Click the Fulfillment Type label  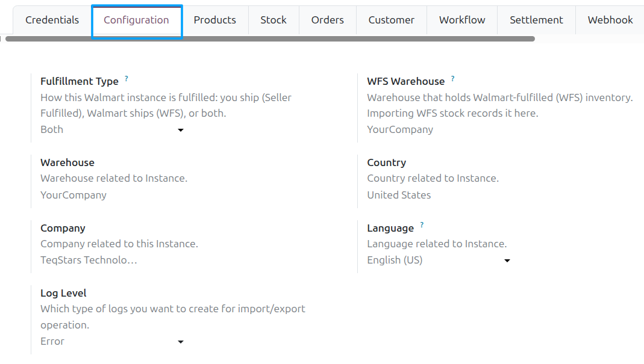click(80, 81)
